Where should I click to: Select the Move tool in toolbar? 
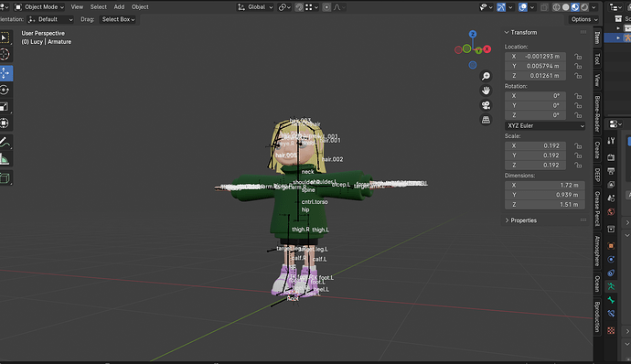[5, 73]
